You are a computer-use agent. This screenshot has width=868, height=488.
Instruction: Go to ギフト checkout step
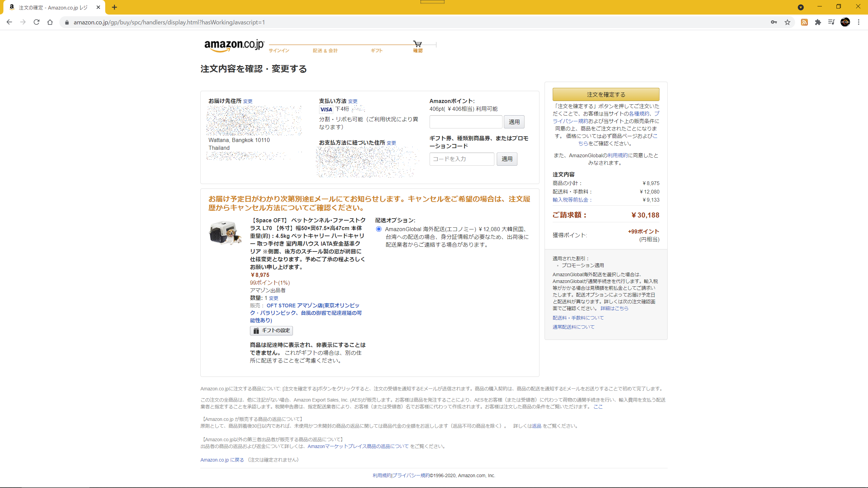(376, 50)
